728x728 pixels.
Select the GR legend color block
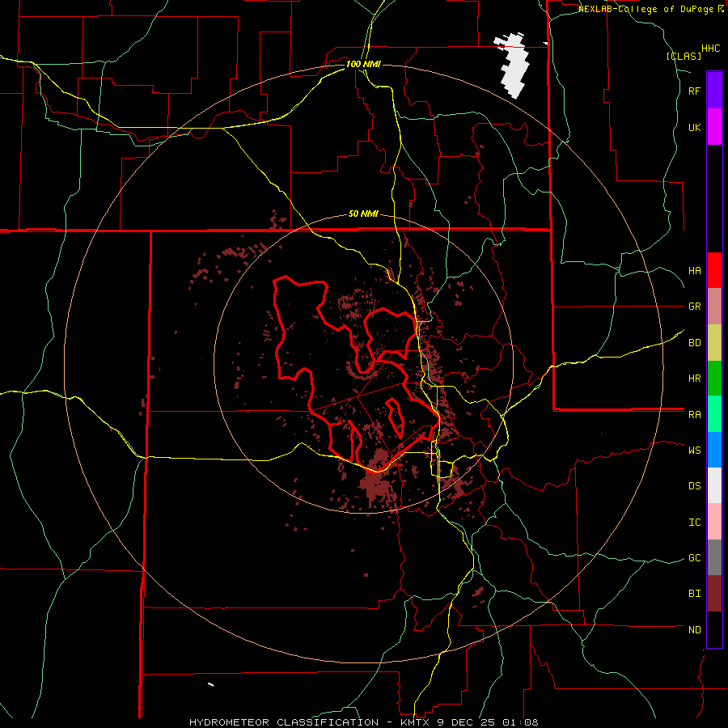tap(714, 307)
